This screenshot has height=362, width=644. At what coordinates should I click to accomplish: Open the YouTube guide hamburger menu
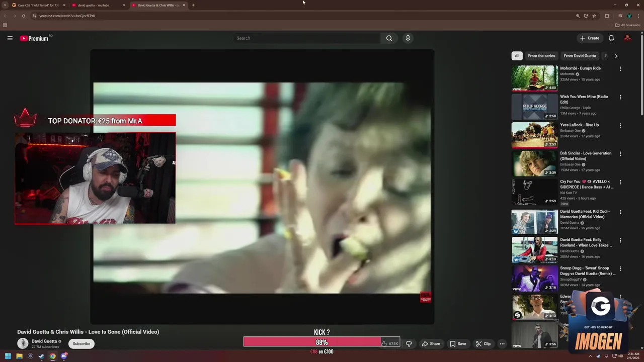click(10, 38)
